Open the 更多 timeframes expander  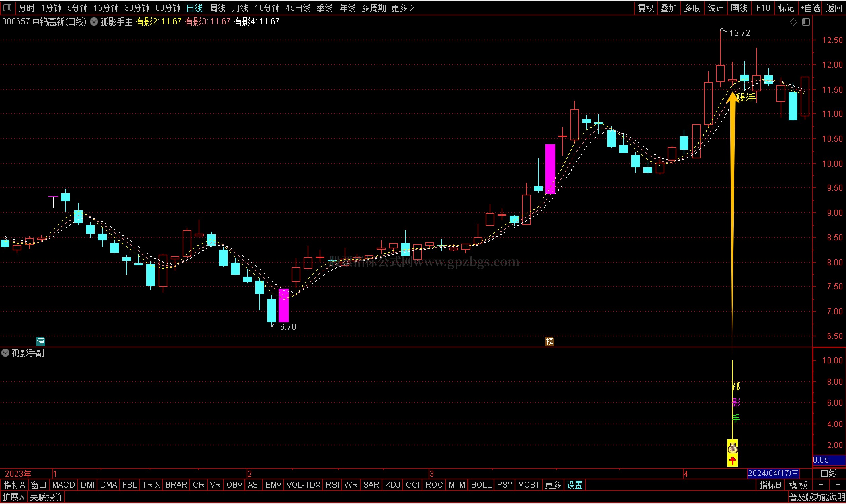pyautogui.click(x=402, y=8)
